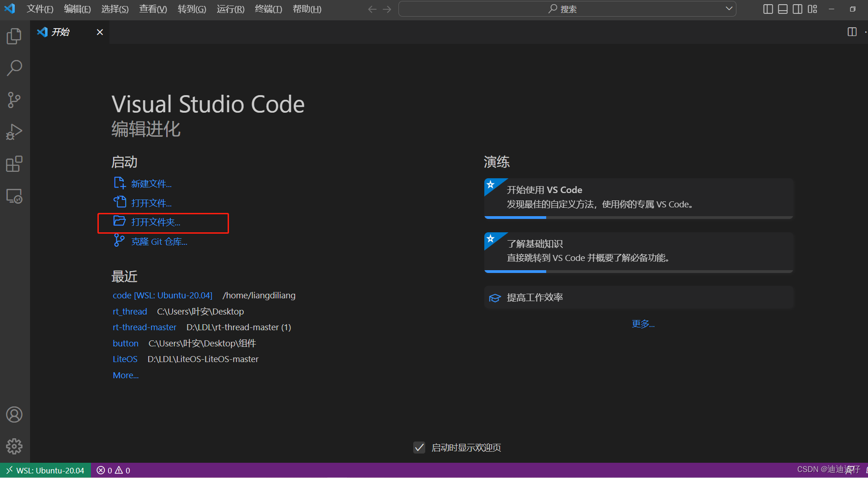Click 更多... under walkthroughs

click(643, 324)
